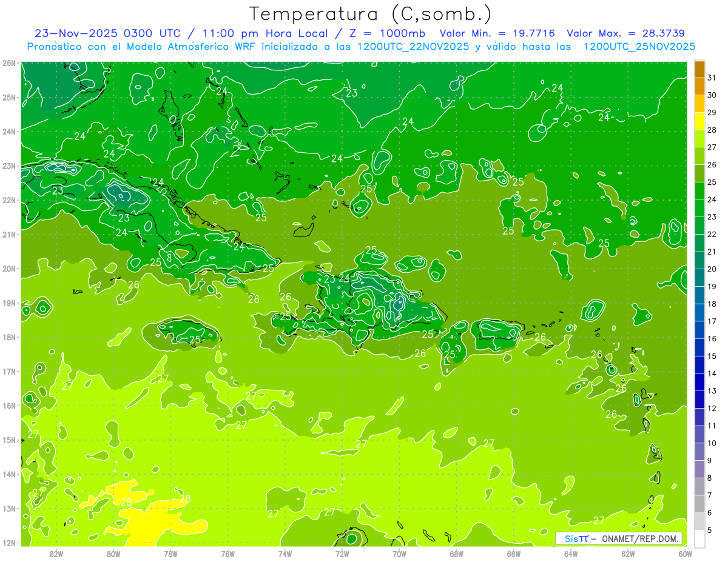Click the '18N' latitude axis label
The image size is (728, 562).
[x=9, y=337]
